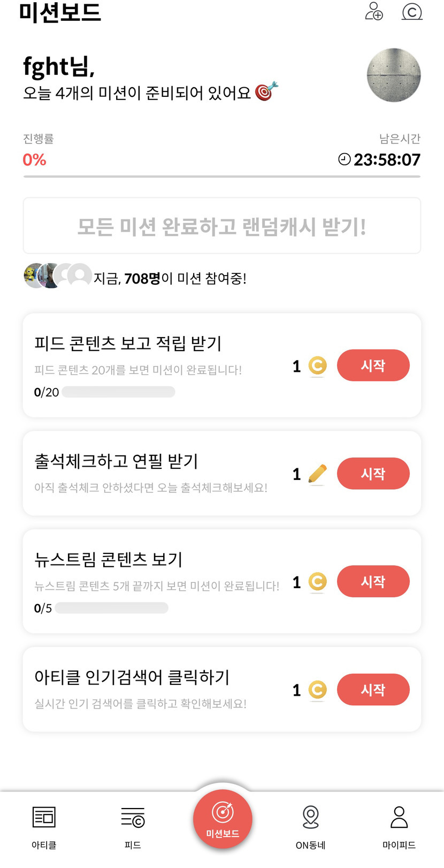Tap the coin icon on 피드 콘텐츠 mission

pyautogui.click(x=318, y=366)
